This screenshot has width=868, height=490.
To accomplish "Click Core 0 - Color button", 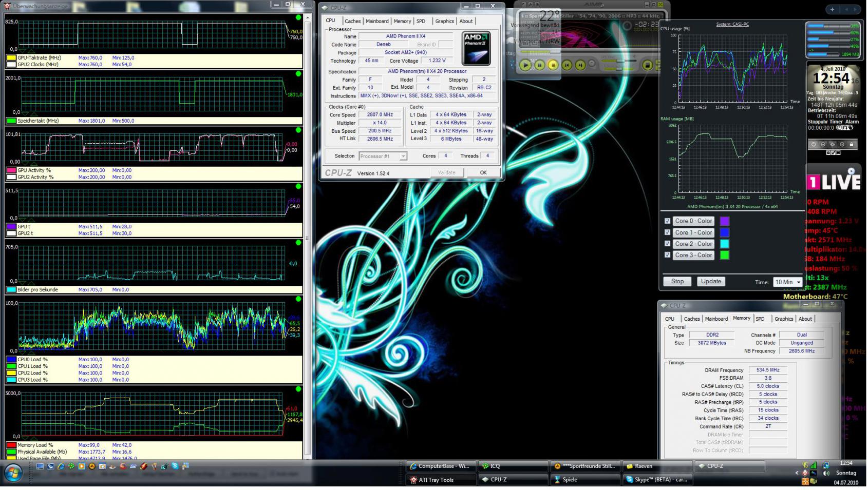I will [x=694, y=221].
